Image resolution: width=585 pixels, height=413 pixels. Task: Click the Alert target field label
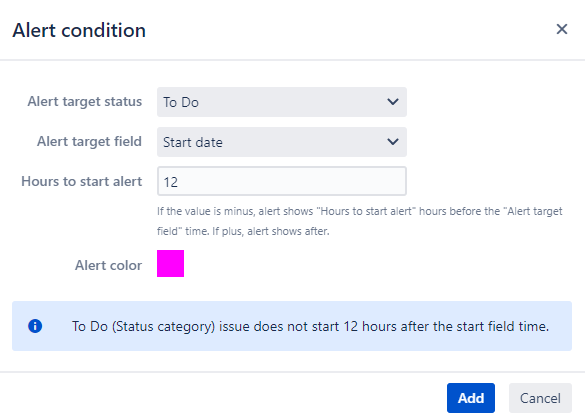pyautogui.click(x=89, y=141)
